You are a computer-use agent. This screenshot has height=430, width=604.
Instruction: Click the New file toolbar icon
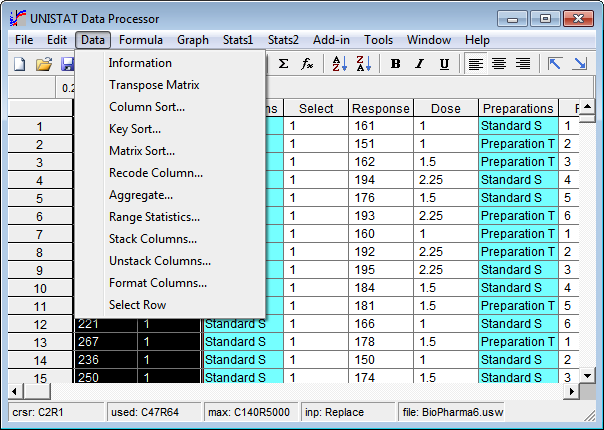tap(20, 64)
